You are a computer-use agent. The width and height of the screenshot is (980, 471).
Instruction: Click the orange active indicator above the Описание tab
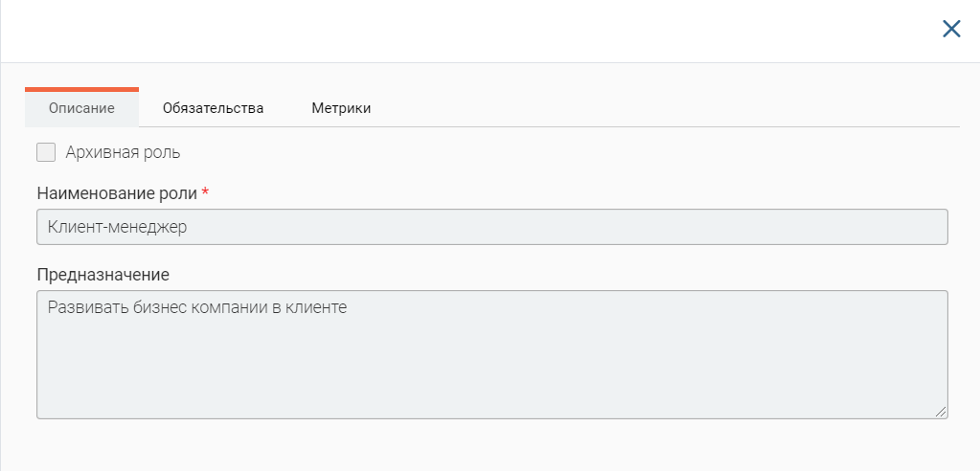81,89
